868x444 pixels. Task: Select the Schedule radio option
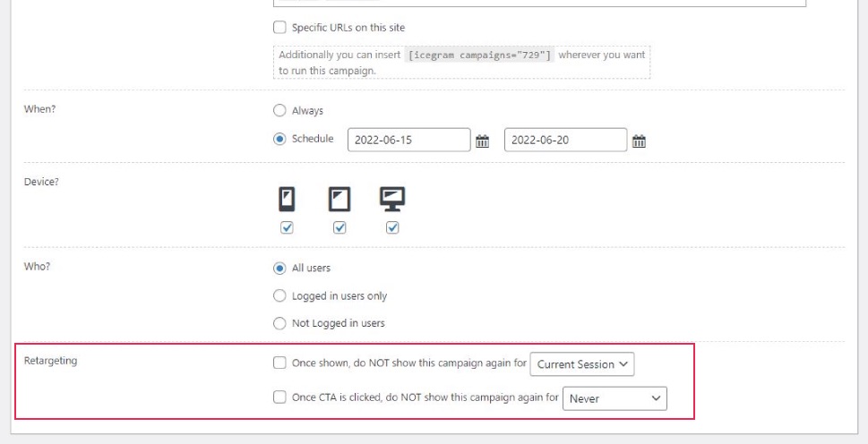point(280,139)
